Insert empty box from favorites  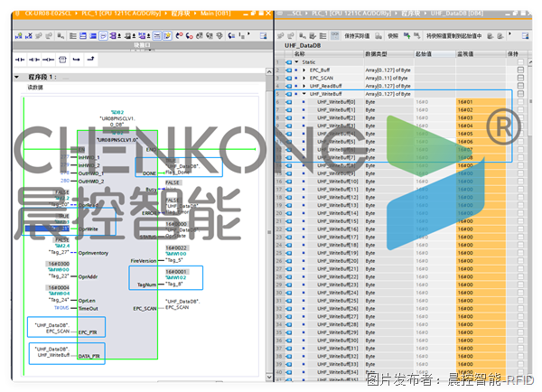[62, 60]
